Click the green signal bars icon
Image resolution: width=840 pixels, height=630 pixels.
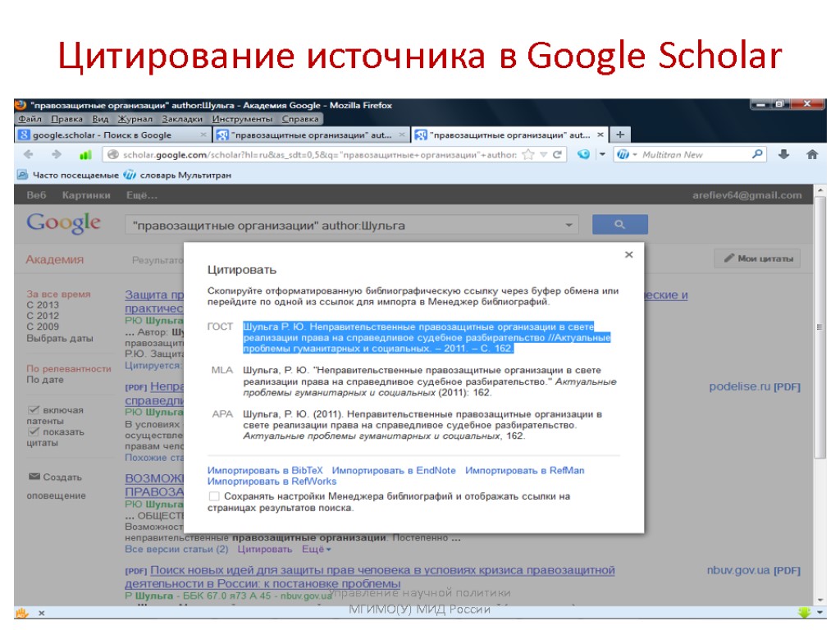(x=85, y=155)
